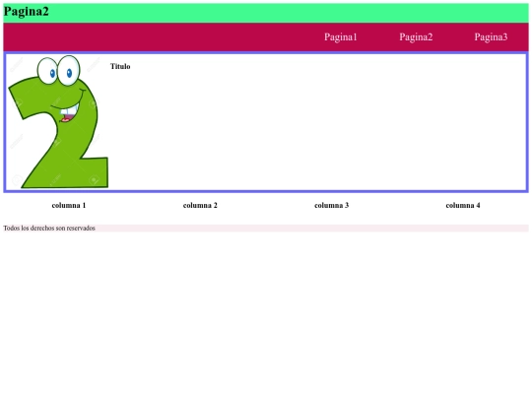Select the columna 4 heading
Image resolution: width=532 pixels, height=399 pixels.
point(463,205)
